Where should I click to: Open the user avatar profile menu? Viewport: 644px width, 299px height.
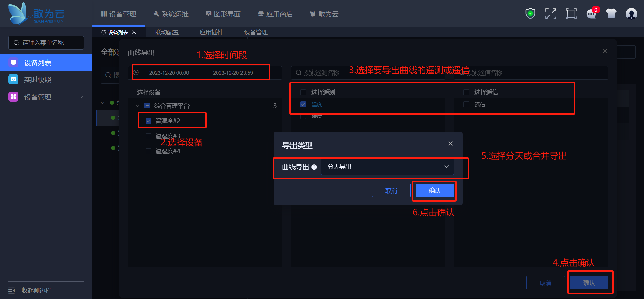click(631, 14)
